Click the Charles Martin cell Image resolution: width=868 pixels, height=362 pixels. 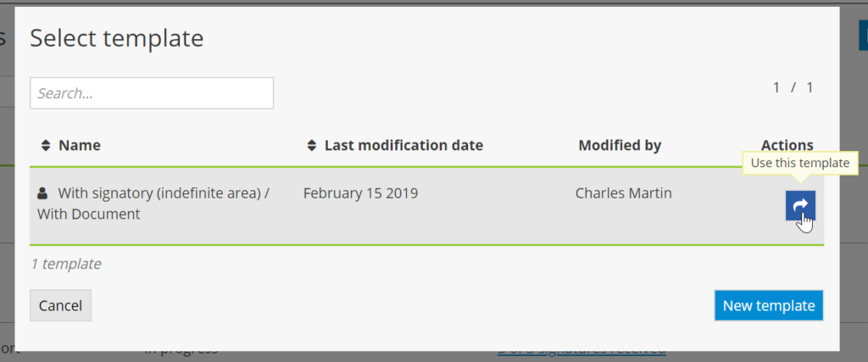point(623,193)
